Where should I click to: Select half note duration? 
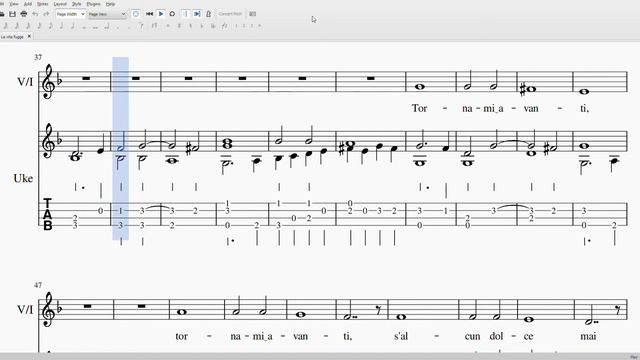[x=72, y=26]
